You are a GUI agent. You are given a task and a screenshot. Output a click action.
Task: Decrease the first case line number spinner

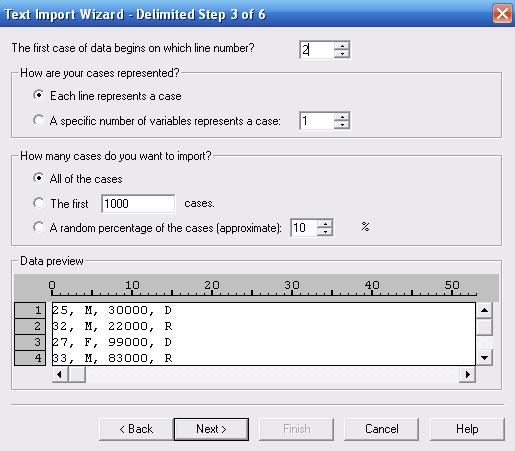coord(342,53)
